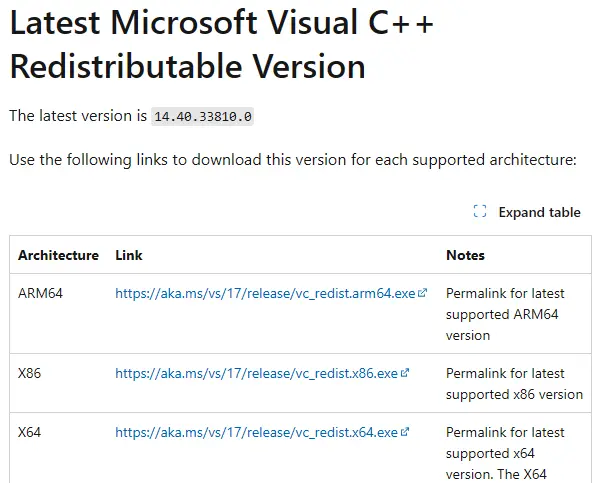Open the vc_redist.arm64.exe download link
599x483 pixels.
(265, 293)
